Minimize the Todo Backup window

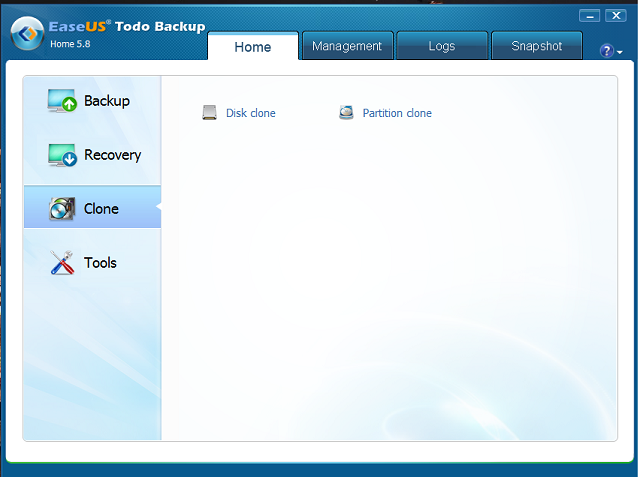click(x=590, y=16)
